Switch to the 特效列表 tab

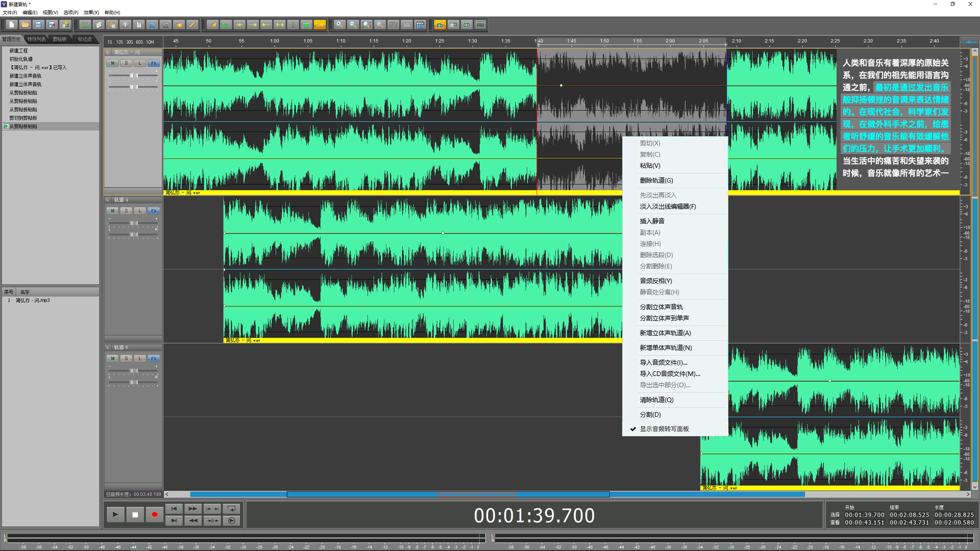coord(36,39)
